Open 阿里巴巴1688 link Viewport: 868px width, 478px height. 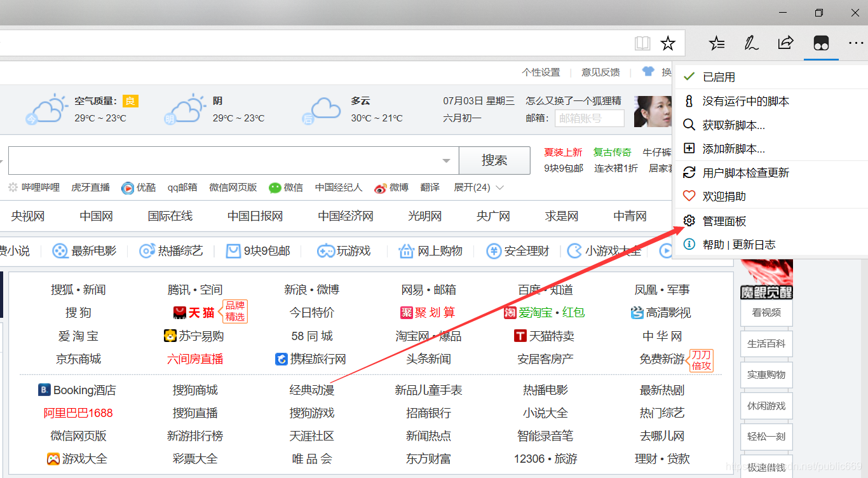point(78,413)
